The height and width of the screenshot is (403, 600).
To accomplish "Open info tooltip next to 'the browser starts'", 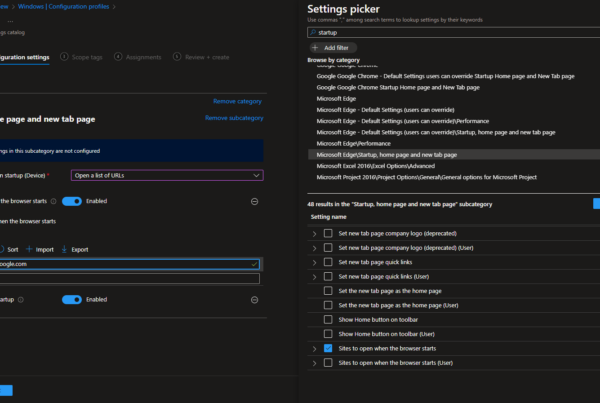I will click(54, 201).
